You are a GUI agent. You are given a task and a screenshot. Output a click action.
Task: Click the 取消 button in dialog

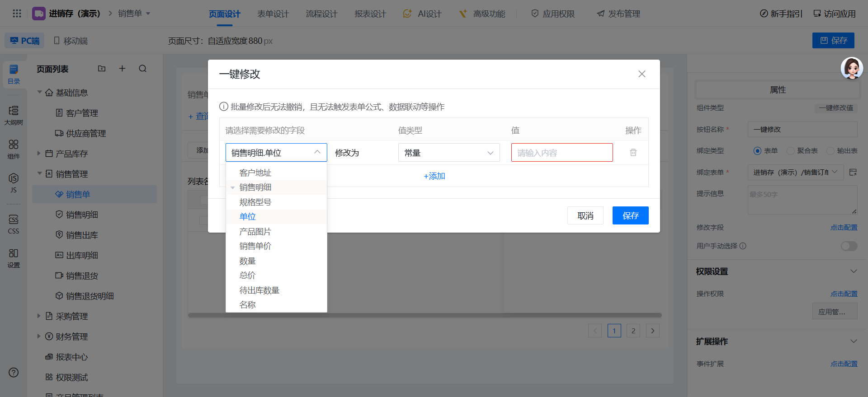pyautogui.click(x=585, y=216)
